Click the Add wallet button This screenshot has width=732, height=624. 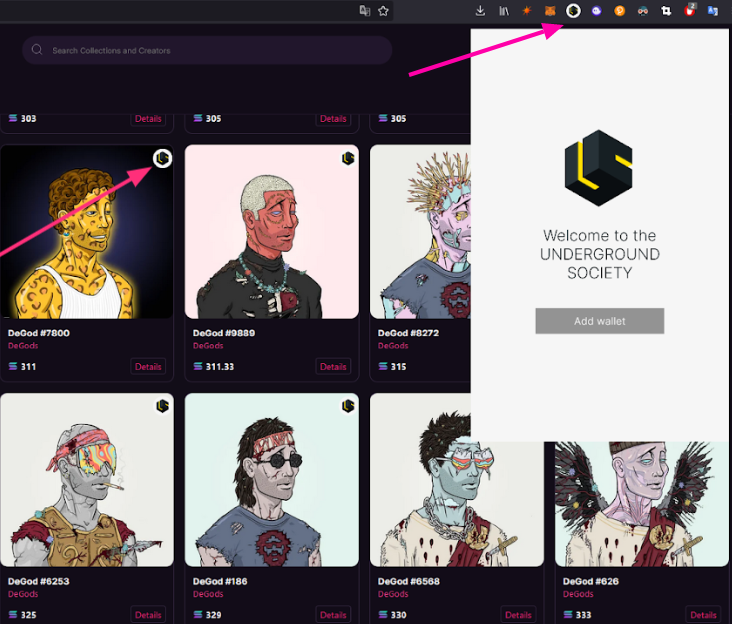coord(599,321)
